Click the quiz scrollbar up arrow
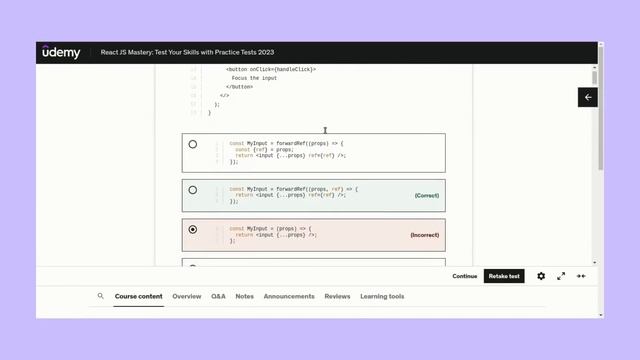The image size is (640, 360). 594,67
